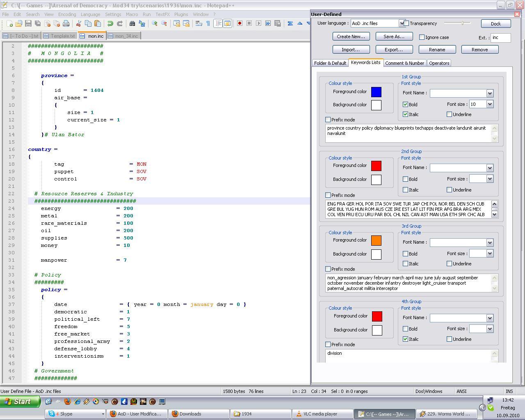Stop macro recording square icon
This screenshot has height=420, width=525.
point(249,24)
